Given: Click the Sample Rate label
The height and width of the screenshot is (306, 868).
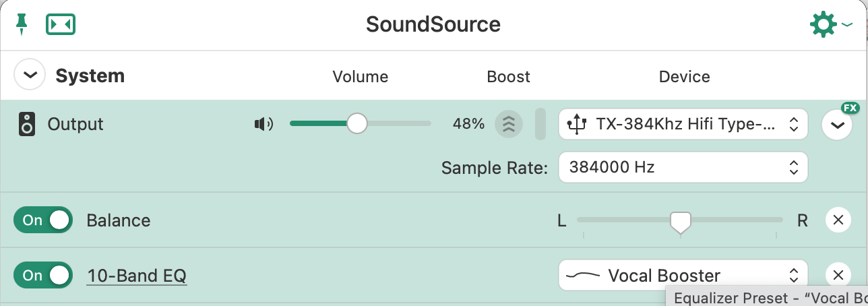Looking at the screenshot, I should (x=495, y=168).
